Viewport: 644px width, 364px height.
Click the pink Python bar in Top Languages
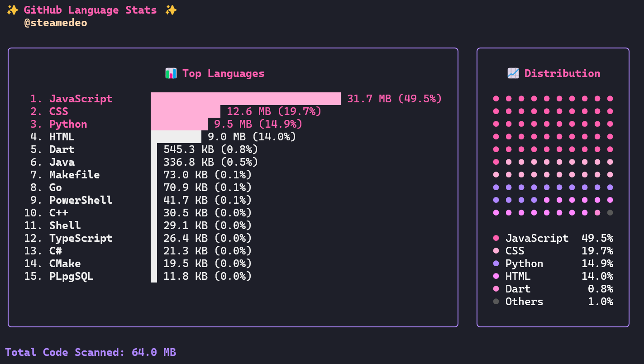coord(179,124)
